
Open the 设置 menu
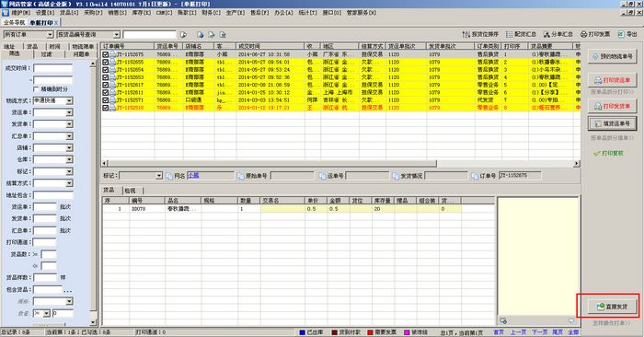[x=45, y=13]
